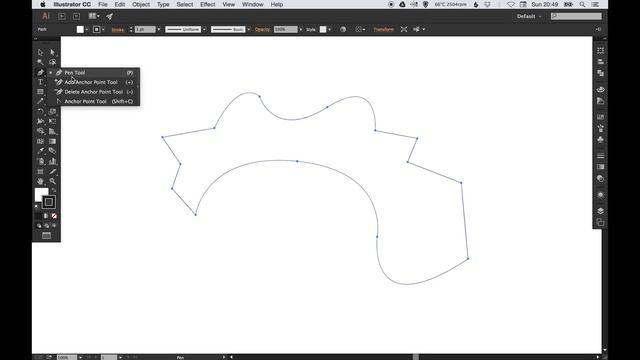Choose Anchor Point Tool from flyout
This screenshot has height=360, width=640.
[x=94, y=101]
